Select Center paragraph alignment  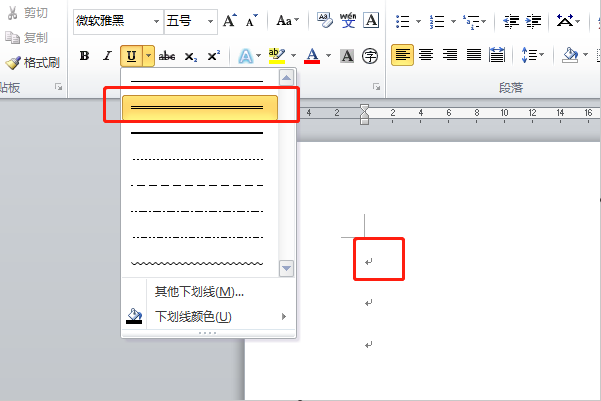pos(426,55)
